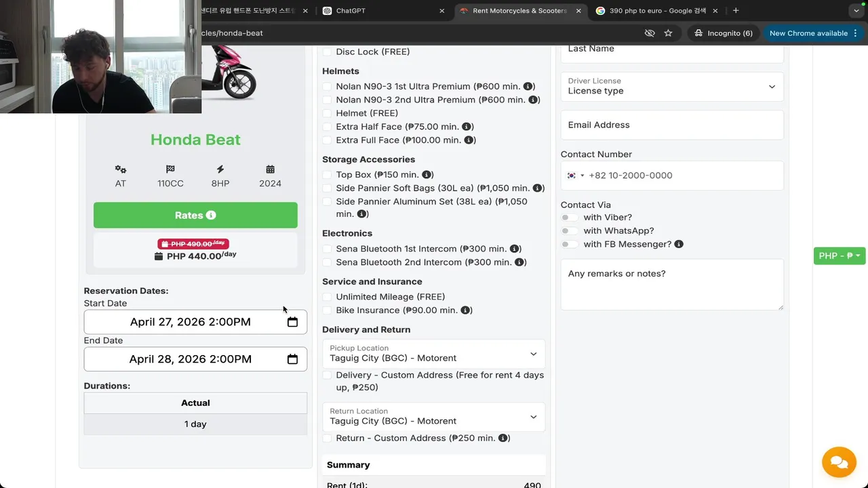This screenshot has width=868, height=488.
Task: Click info icon beside Bike Insurance
Action: 465,310
